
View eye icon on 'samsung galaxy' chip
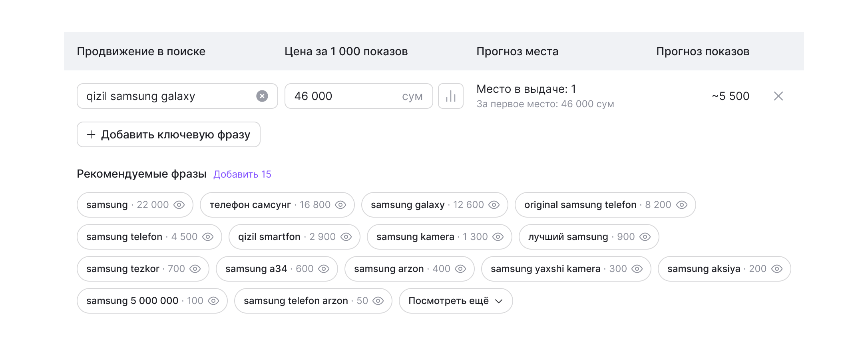(494, 205)
